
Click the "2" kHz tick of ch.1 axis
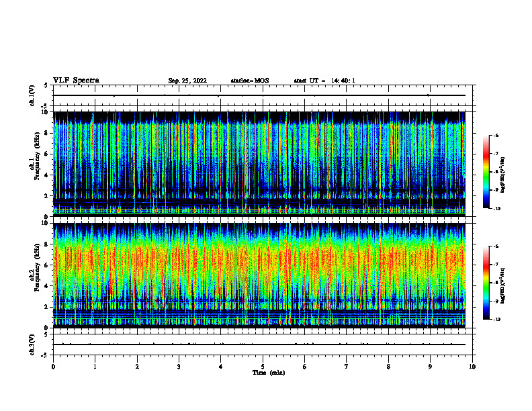click(46, 196)
